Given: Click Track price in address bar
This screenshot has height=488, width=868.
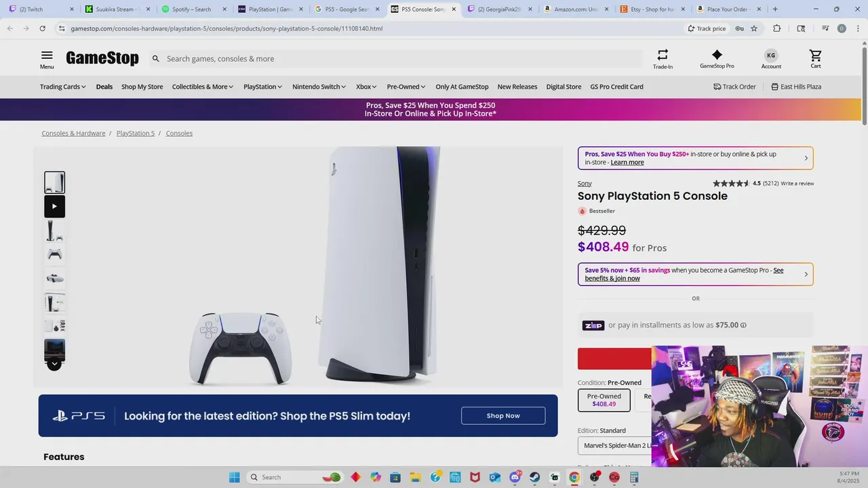Looking at the screenshot, I should tap(707, 28).
